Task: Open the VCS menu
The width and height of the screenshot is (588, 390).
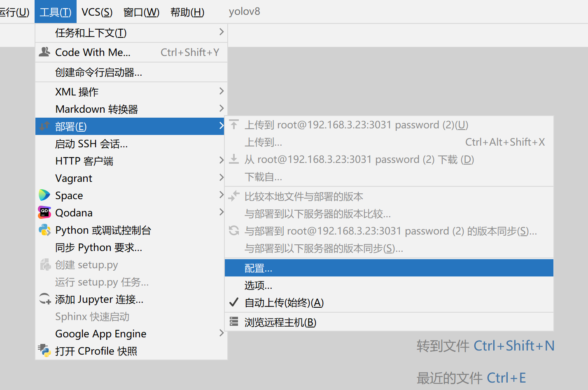Action: [x=97, y=12]
